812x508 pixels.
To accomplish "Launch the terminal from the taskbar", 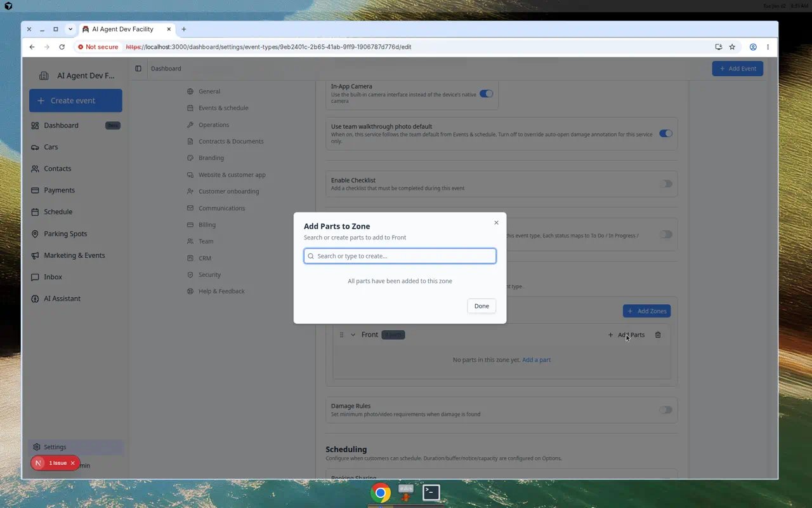I will coord(431,493).
